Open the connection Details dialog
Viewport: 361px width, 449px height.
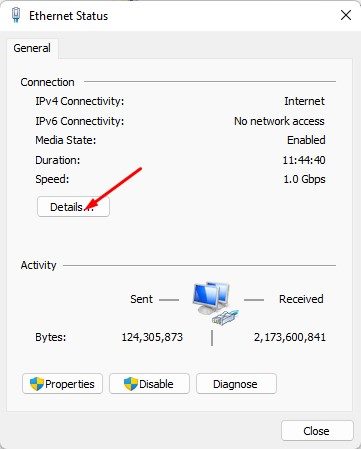(73, 207)
